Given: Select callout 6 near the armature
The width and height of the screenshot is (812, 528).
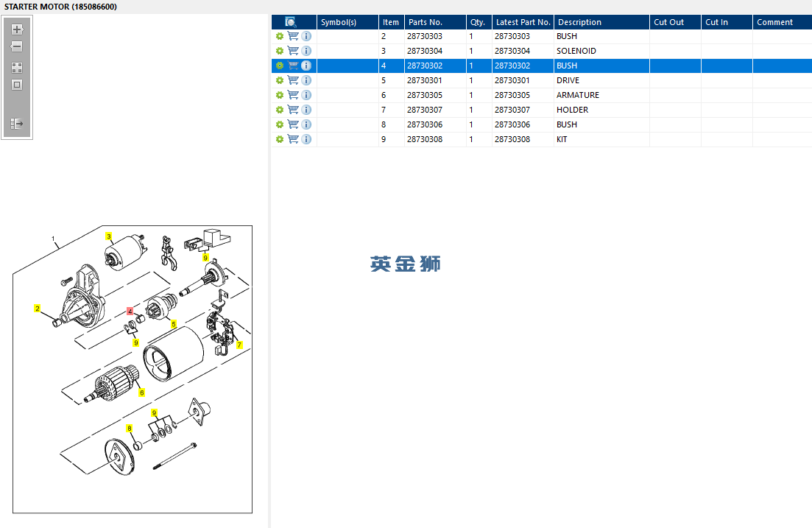Looking at the screenshot, I should point(141,393).
